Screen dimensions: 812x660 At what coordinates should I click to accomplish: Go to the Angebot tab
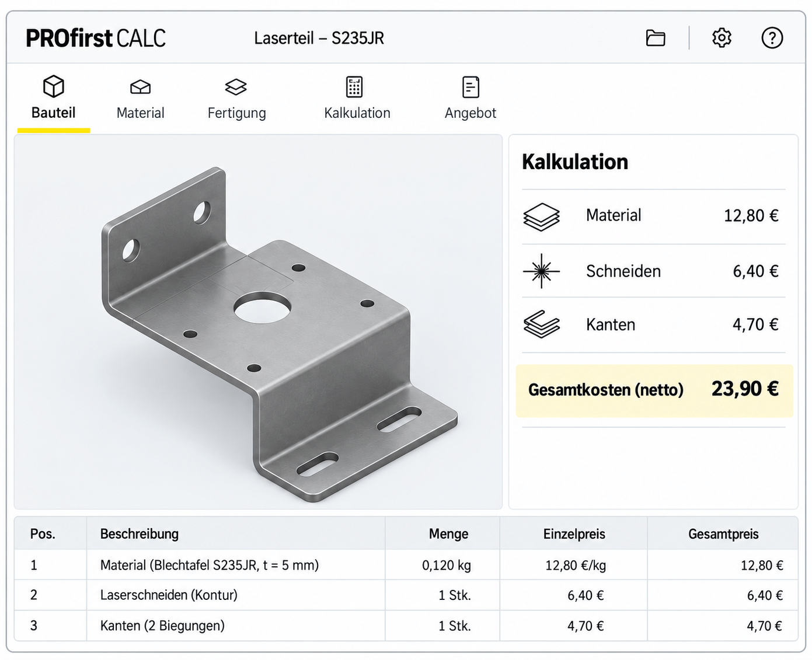[471, 99]
